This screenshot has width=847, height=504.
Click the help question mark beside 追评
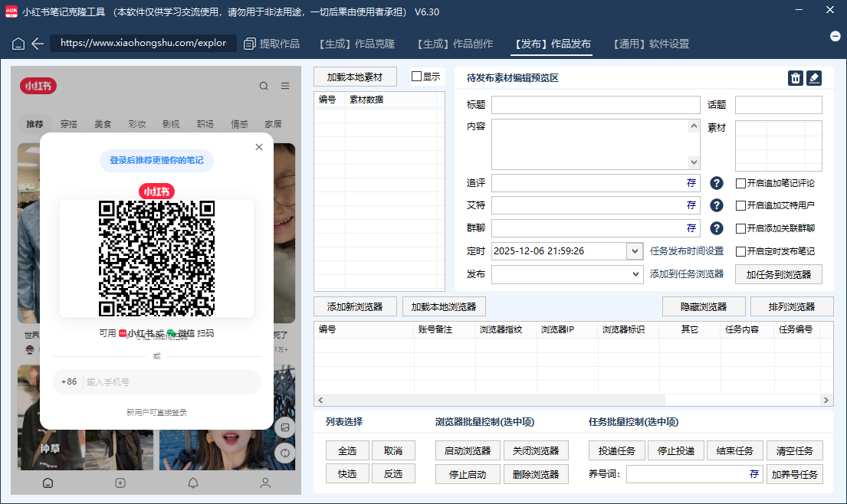coord(717,183)
